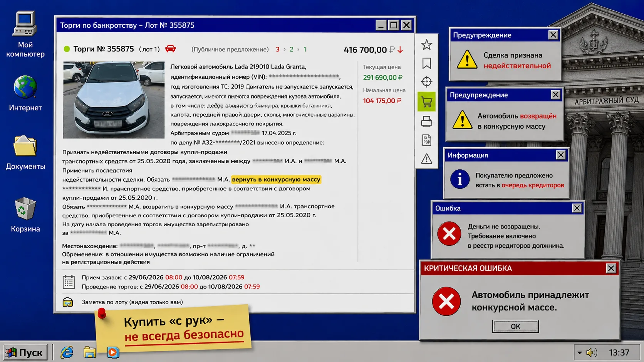
Task: Open the green shopping cart icon
Action: coord(426,102)
